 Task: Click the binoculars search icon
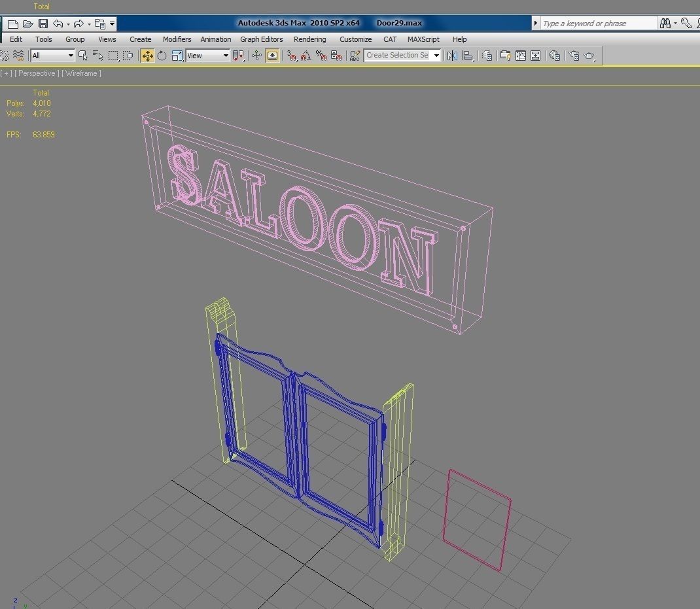(x=665, y=23)
